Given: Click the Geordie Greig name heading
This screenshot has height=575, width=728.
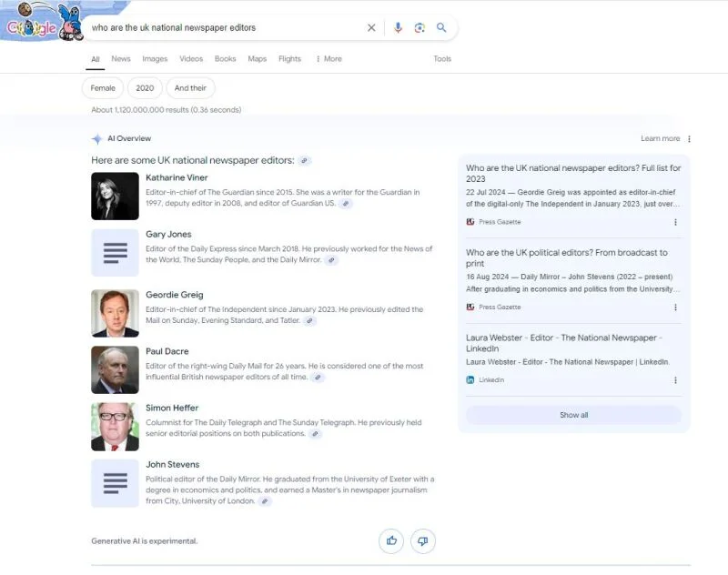Looking at the screenshot, I should tap(174, 295).
